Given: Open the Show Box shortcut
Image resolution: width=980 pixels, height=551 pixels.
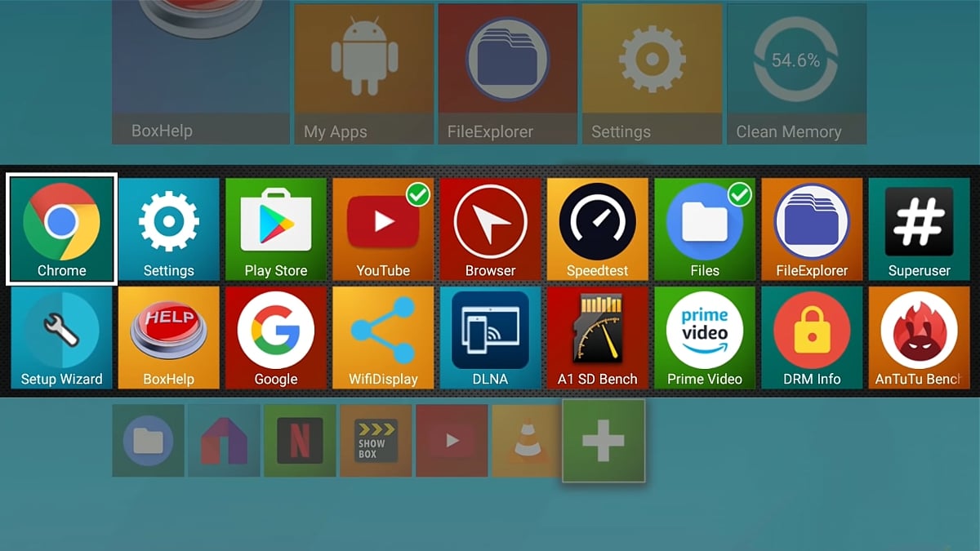Looking at the screenshot, I should [376, 441].
